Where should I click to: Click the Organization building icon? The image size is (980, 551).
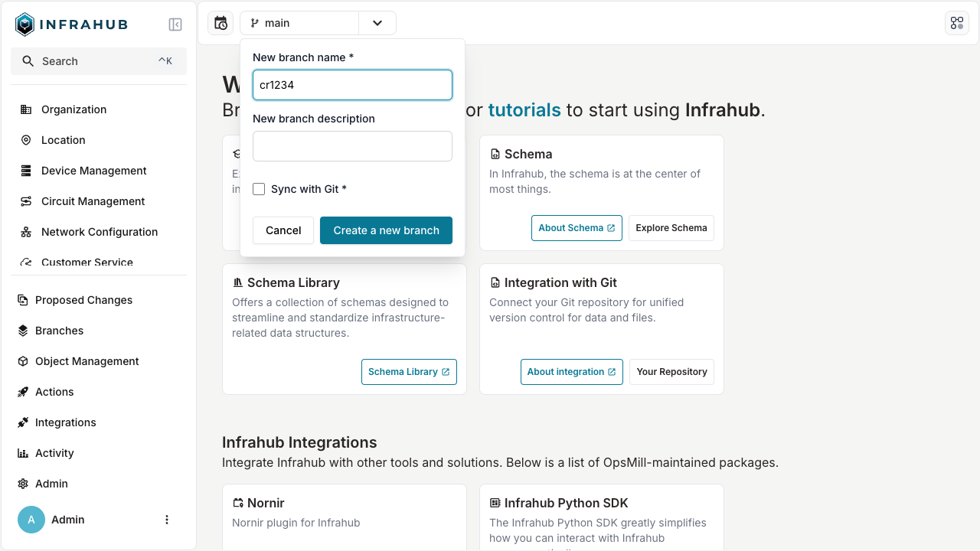[26, 109]
